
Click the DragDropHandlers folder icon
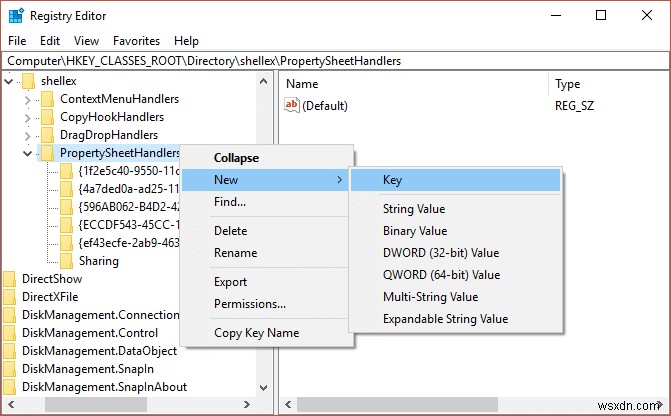point(46,135)
